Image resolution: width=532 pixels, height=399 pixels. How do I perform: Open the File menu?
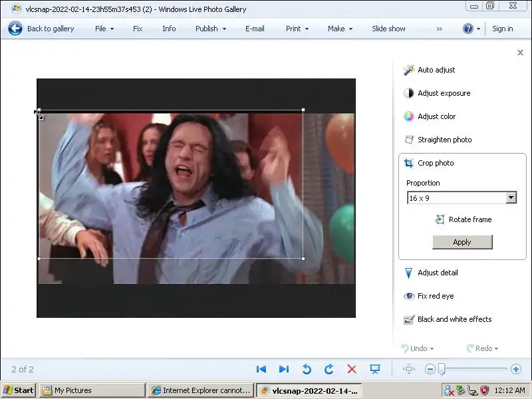(x=104, y=29)
